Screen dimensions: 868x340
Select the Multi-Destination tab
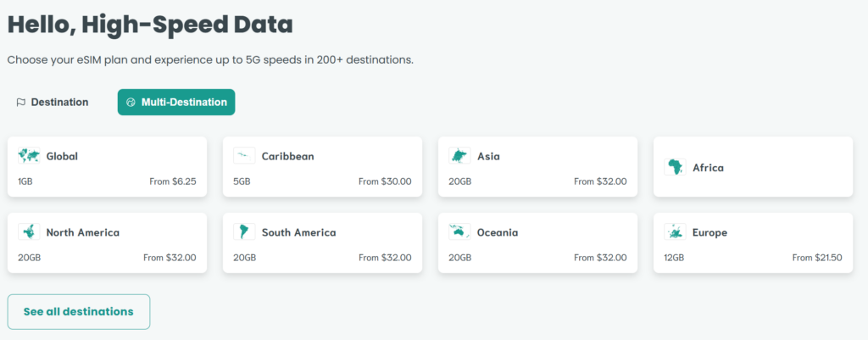(176, 103)
